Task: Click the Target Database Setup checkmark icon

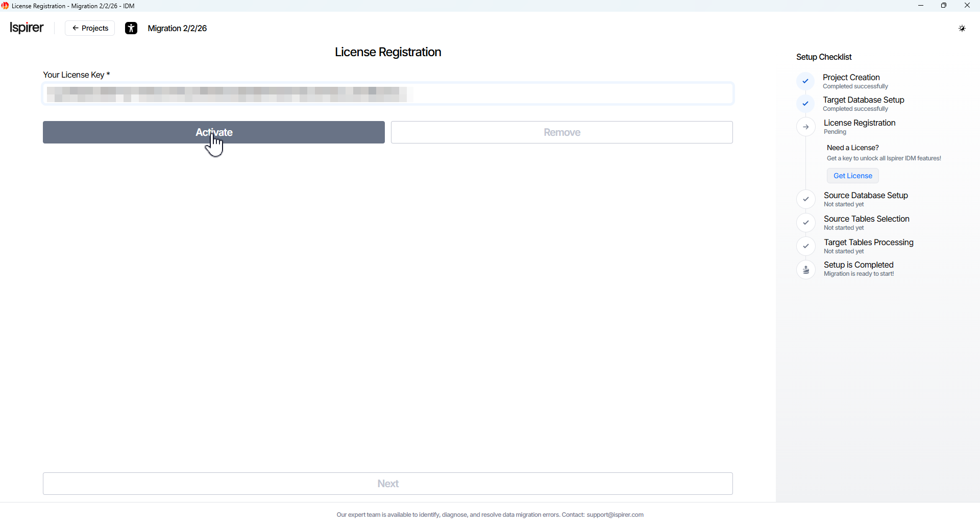Action: (805, 104)
